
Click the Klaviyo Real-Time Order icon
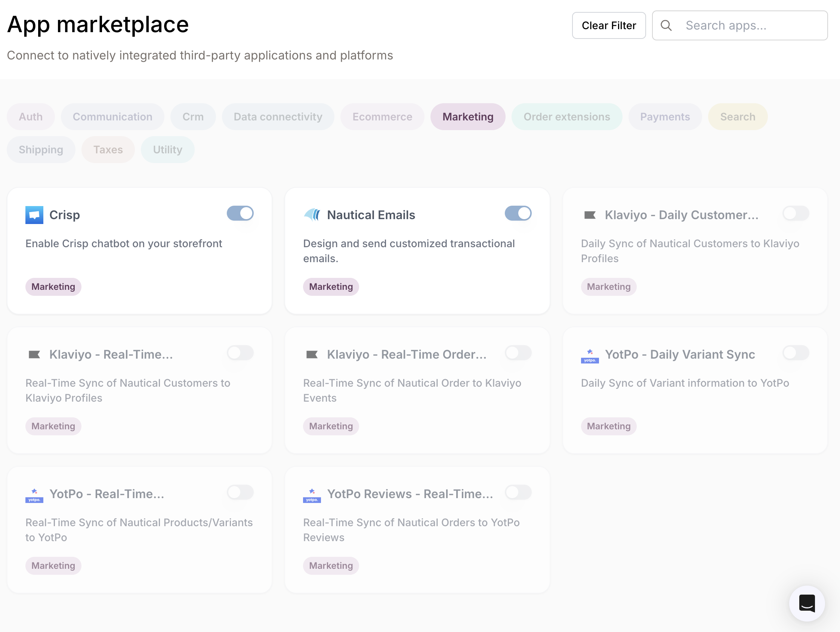tap(312, 354)
